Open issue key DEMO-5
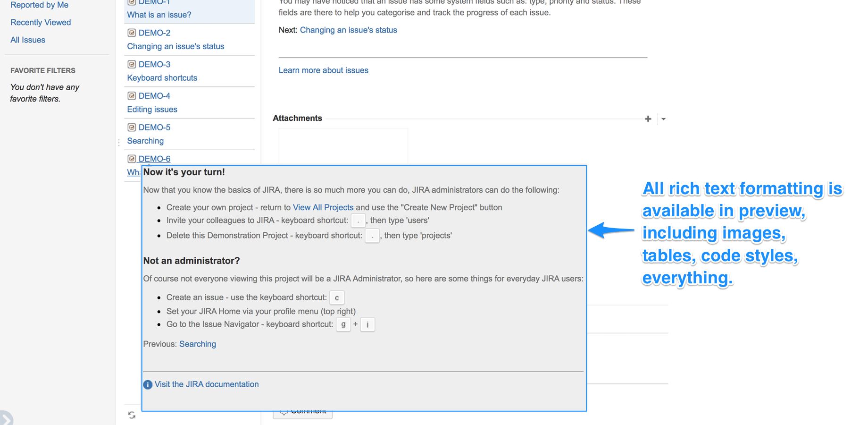The height and width of the screenshot is (425, 868). click(x=154, y=127)
